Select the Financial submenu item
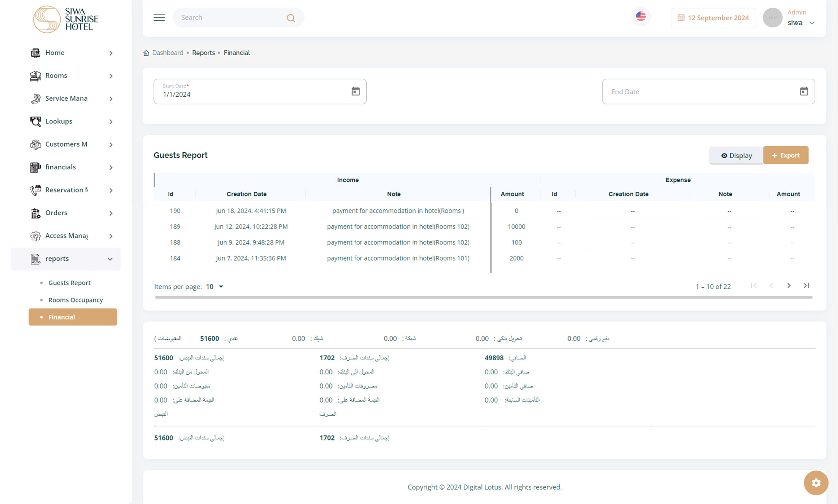This screenshot has width=838, height=504. pyautogui.click(x=73, y=317)
